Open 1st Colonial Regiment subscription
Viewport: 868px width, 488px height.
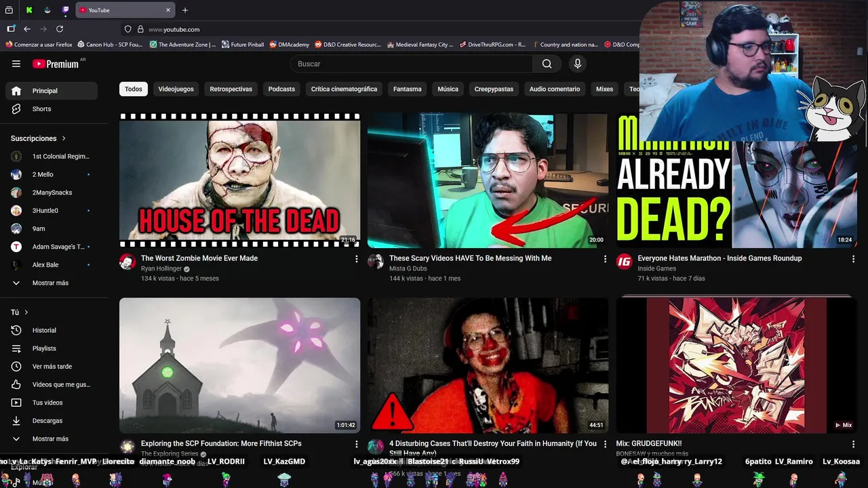pyautogui.click(x=52, y=157)
